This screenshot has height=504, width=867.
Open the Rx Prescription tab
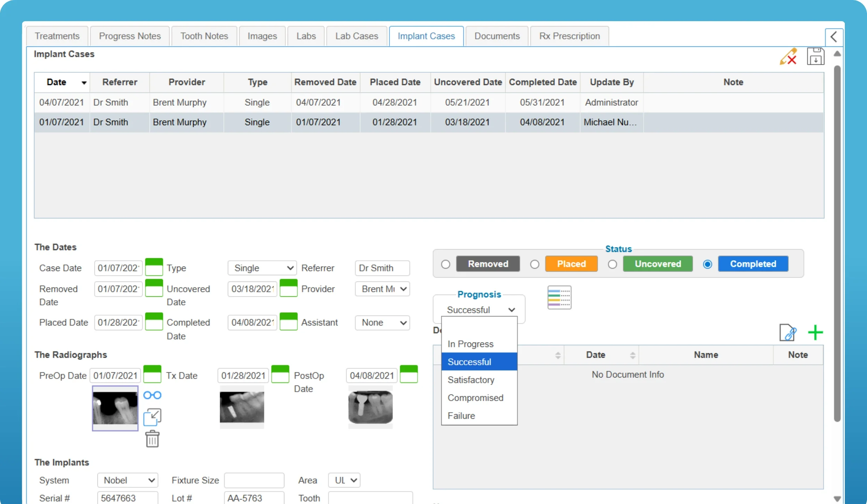tap(569, 36)
